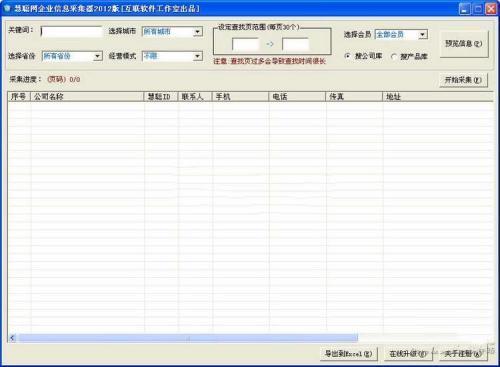Screen dimensions: 500x367
Task: Click the 手机 column header
Action: tap(240, 97)
